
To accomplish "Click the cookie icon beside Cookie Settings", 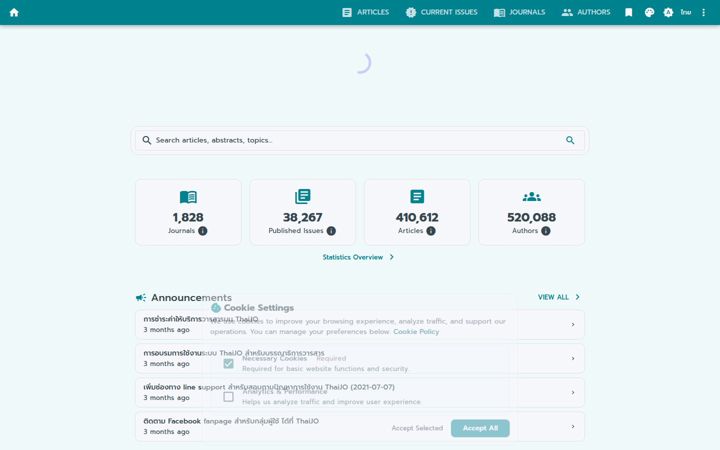I will [x=216, y=308].
